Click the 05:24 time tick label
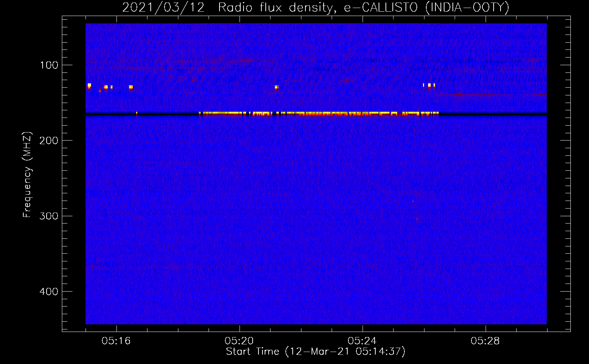 click(x=362, y=341)
